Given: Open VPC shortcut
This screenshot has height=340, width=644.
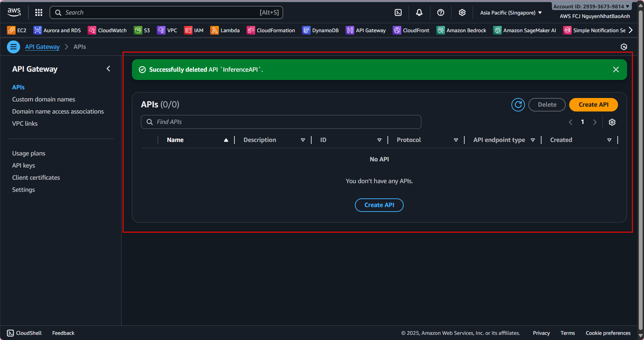Looking at the screenshot, I should [x=167, y=30].
